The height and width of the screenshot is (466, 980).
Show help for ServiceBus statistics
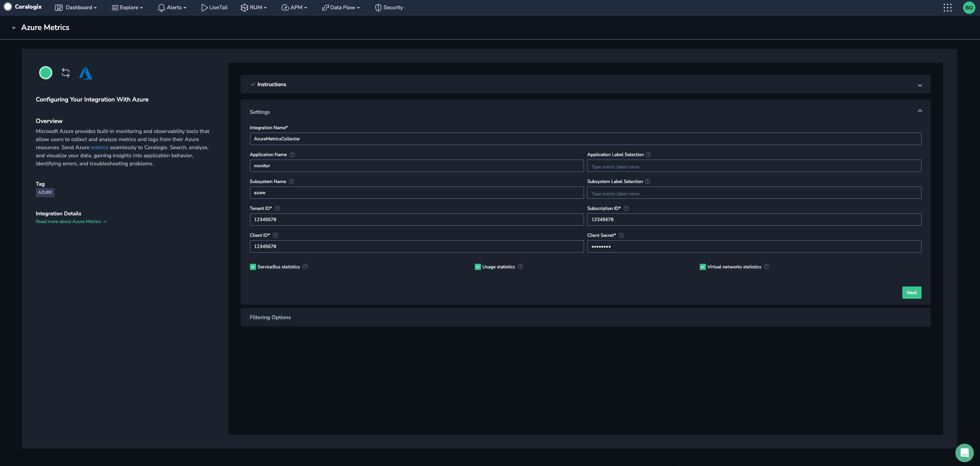[305, 266]
